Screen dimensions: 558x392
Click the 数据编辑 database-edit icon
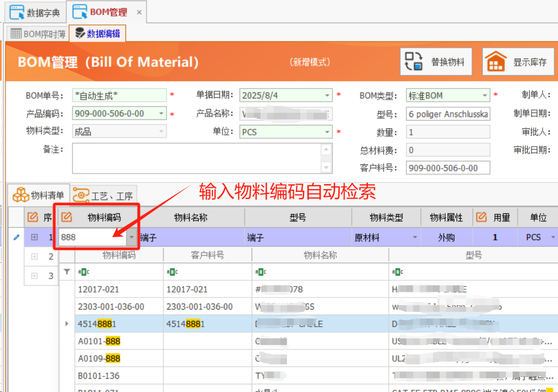pos(80,33)
